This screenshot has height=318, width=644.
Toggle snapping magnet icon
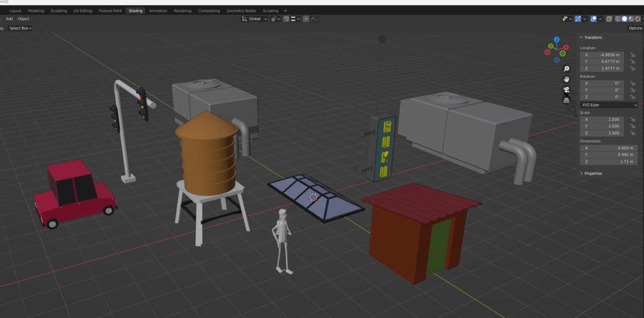(x=286, y=19)
